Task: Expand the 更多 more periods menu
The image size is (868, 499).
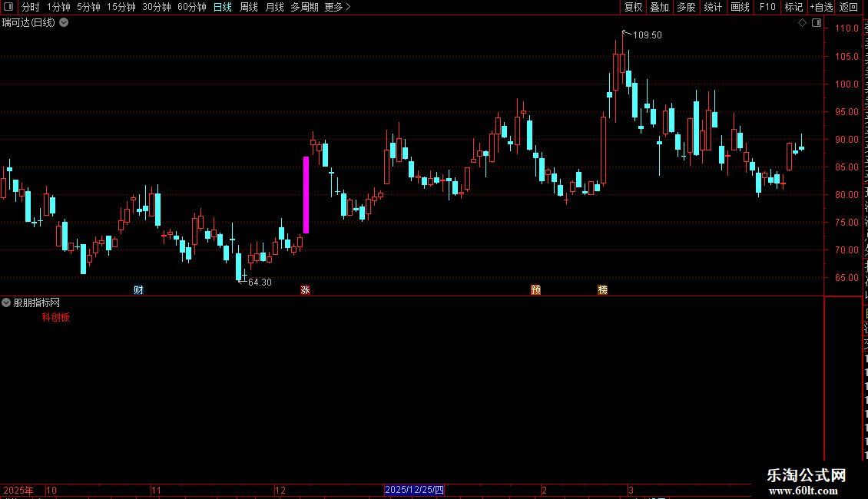Action: pos(338,7)
